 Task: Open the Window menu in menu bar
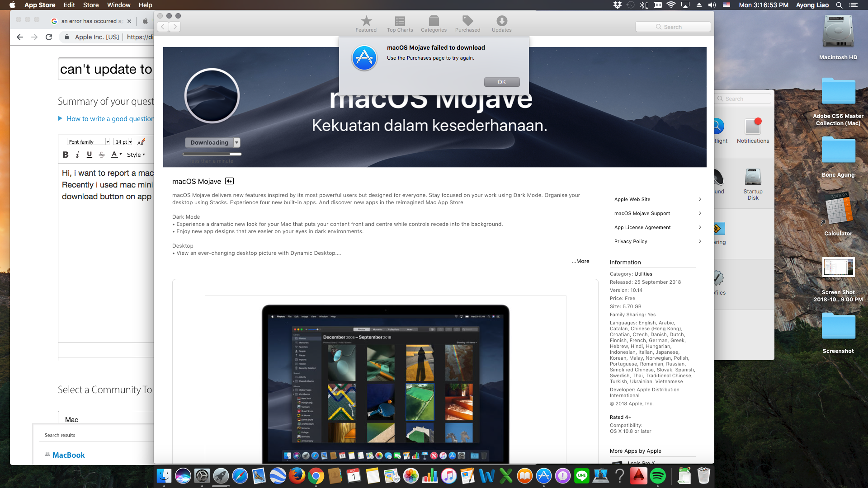pos(118,5)
